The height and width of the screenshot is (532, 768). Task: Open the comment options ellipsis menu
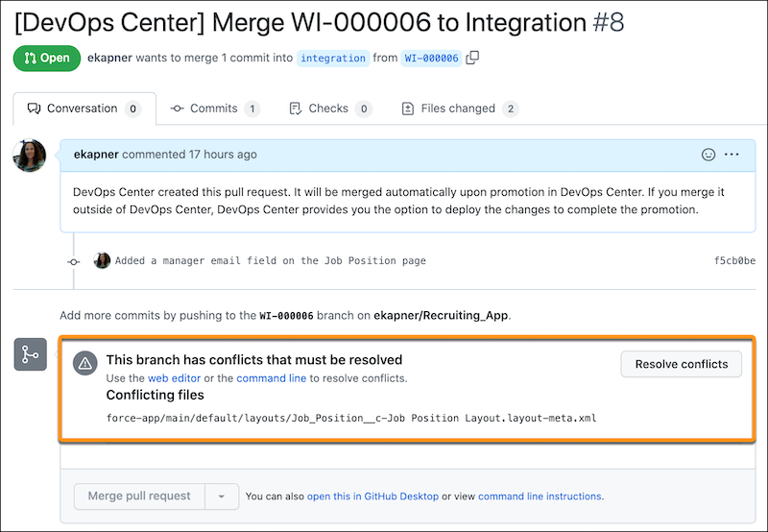[x=732, y=155]
